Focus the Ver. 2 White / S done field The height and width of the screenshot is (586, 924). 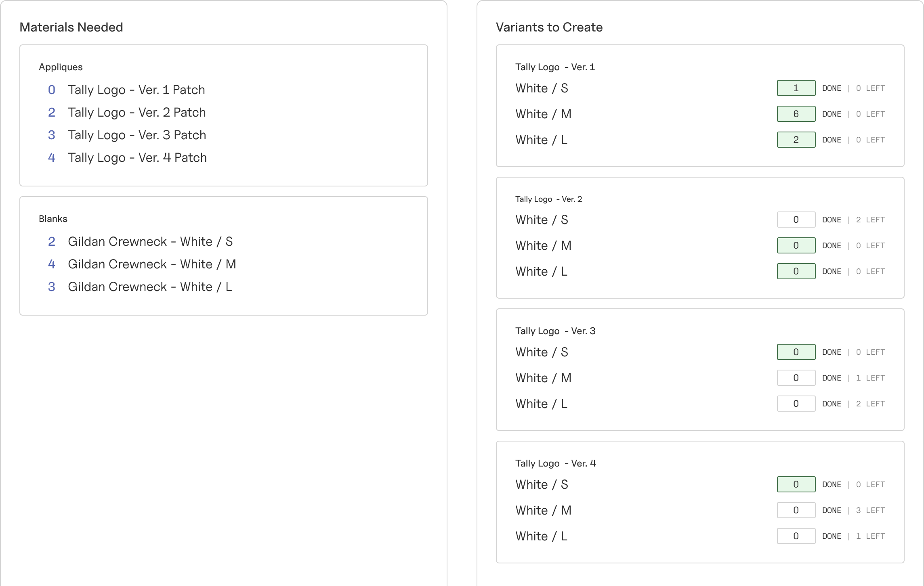[796, 220]
